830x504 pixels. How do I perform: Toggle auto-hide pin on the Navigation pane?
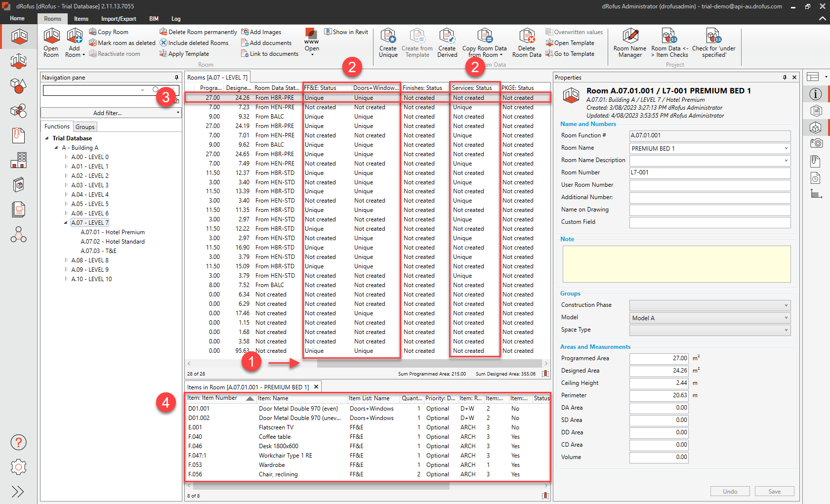pyautogui.click(x=176, y=77)
